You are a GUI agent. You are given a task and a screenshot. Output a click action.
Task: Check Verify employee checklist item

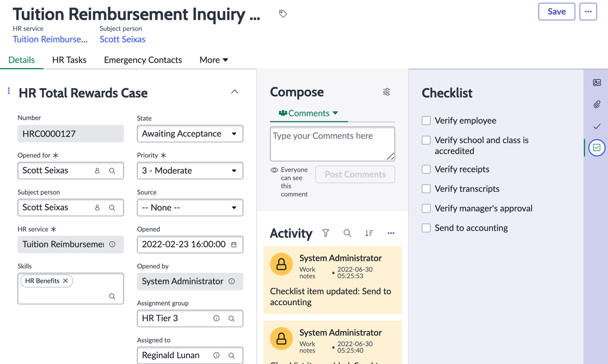click(426, 121)
